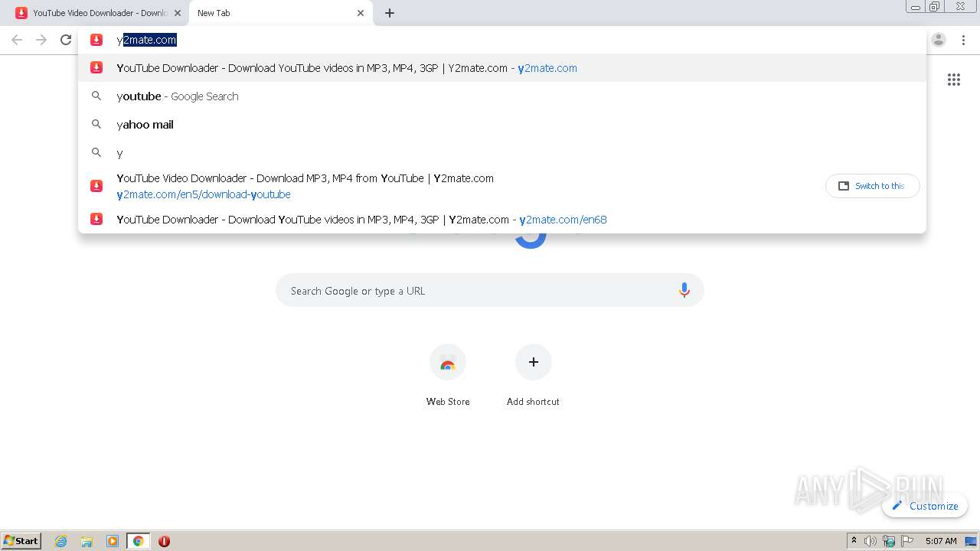The height and width of the screenshot is (551, 980).
Task: Click the address bar showing y2mate.com
Action: coord(501,40)
